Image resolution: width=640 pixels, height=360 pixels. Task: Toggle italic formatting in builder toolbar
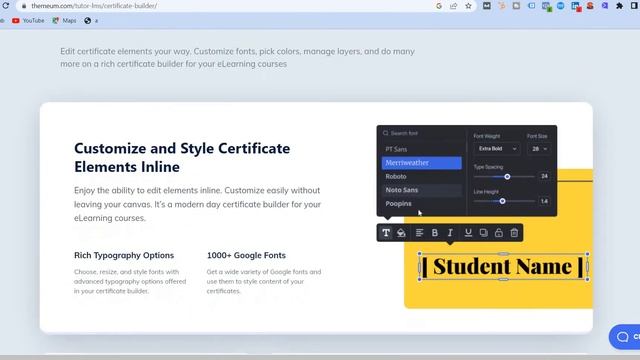(450, 233)
